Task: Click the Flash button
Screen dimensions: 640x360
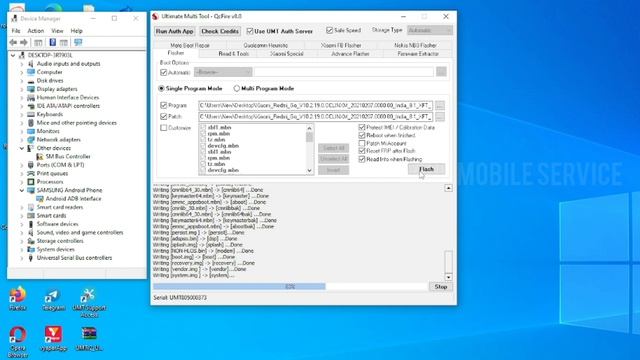Action: click(x=427, y=169)
